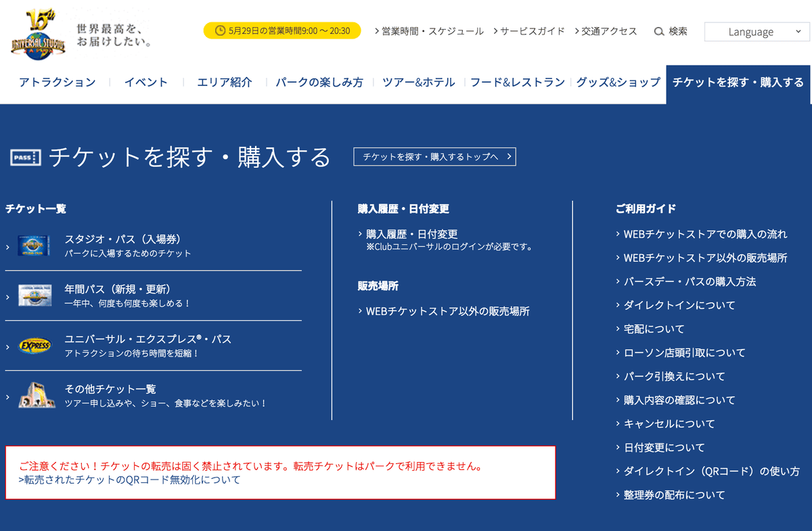Screen dimensions: 812x531
Task: Click the Annual Pass card icon
Action: (35, 296)
